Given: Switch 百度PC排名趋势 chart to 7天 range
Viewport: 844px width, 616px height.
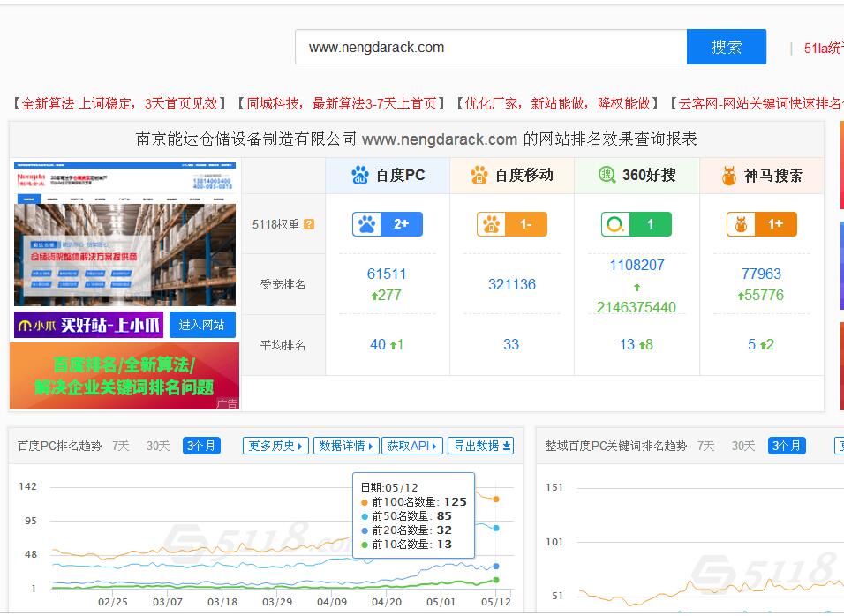Looking at the screenshot, I should click(121, 446).
